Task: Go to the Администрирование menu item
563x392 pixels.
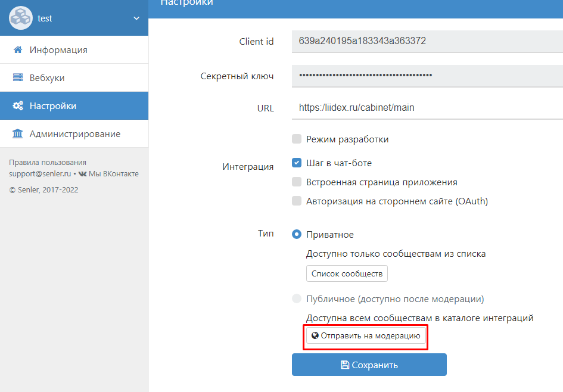Action: (74, 134)
